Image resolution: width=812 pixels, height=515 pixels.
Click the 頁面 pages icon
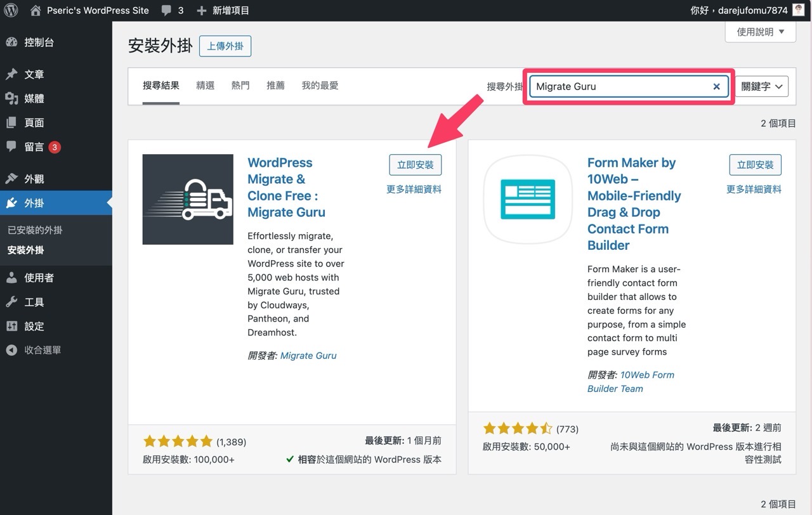[x=11, y=122]
